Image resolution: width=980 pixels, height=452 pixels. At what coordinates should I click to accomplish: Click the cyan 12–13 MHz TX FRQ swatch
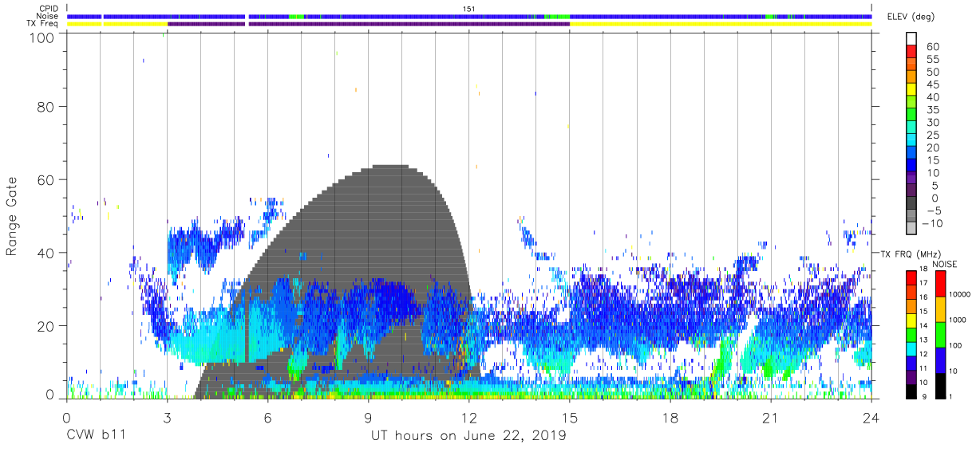(911, 348)
